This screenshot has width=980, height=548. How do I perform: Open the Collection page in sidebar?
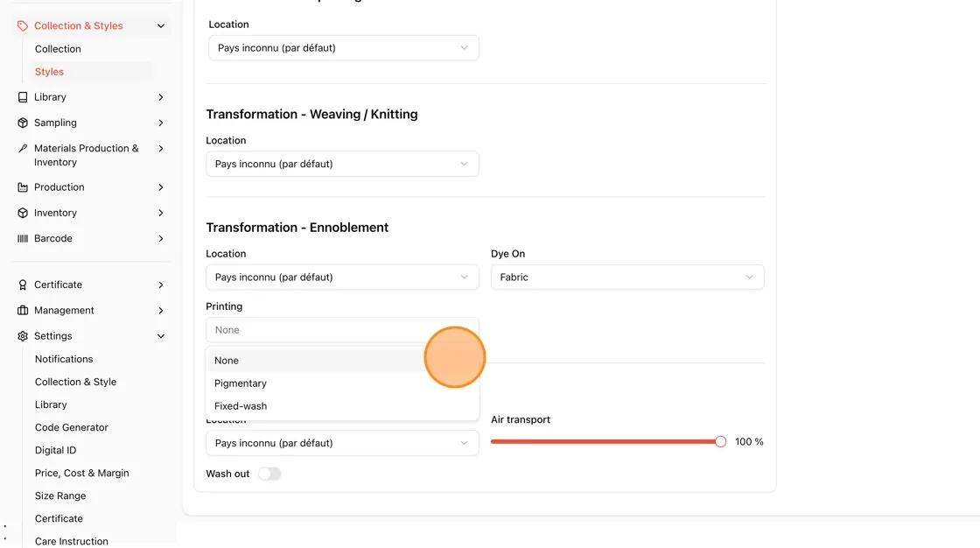pos(58,49)
